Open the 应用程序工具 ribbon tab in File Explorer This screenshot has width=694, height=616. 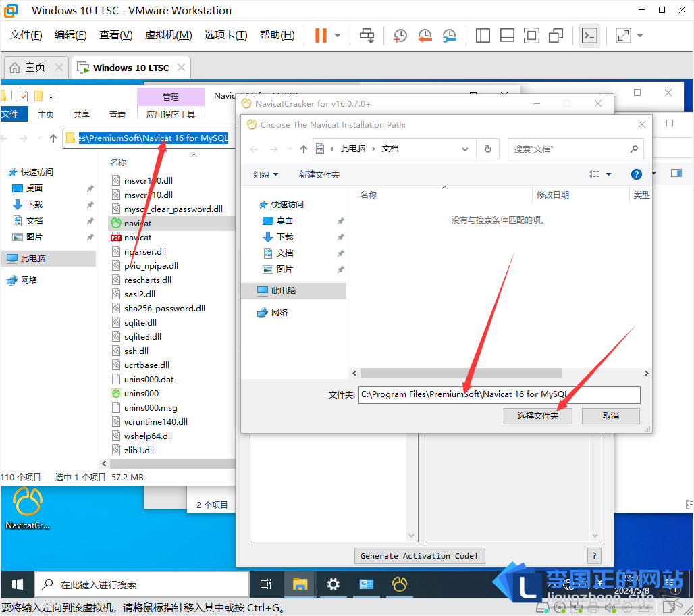pyautogui.click(x=170, y=114)
